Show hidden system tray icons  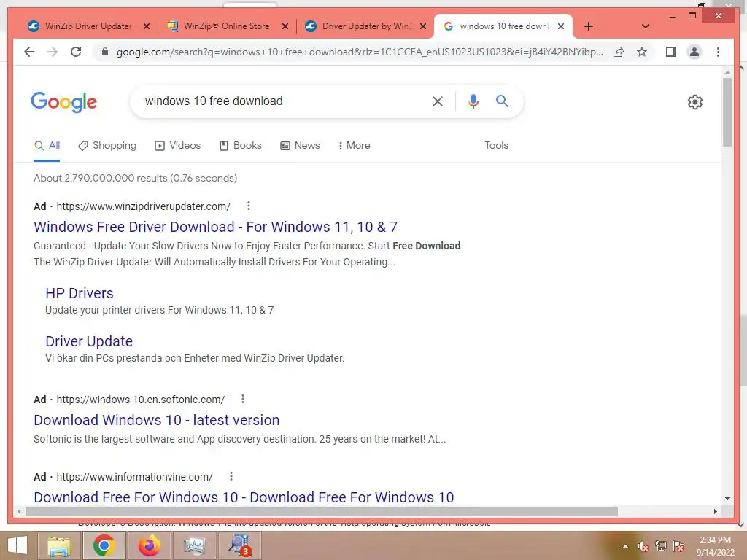tap(625, 546)
